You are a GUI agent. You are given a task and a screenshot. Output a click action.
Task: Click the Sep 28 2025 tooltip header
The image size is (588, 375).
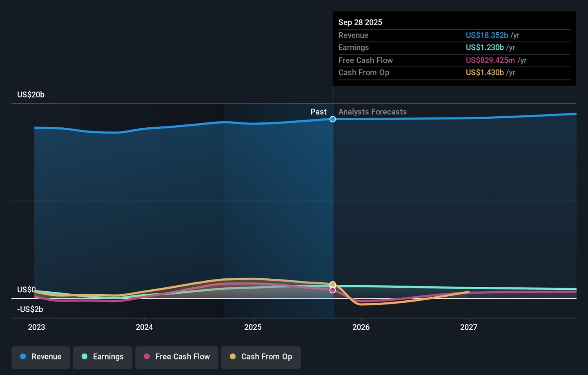[360, 22]
